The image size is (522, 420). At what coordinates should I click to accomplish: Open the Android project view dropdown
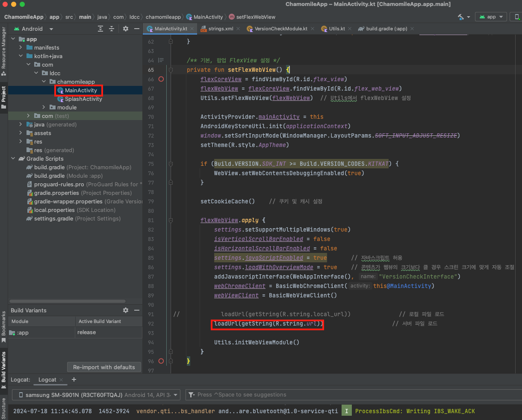[x=51, y=29]
